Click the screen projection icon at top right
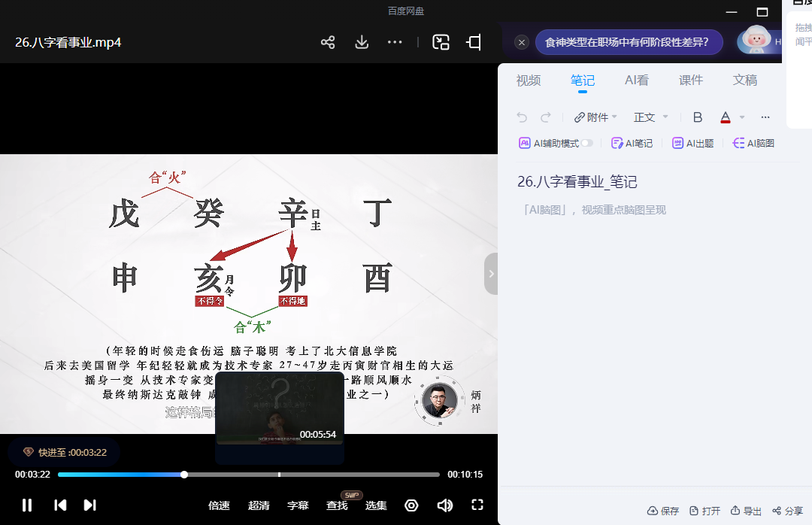Screen dimensions: 812x525 473,43
